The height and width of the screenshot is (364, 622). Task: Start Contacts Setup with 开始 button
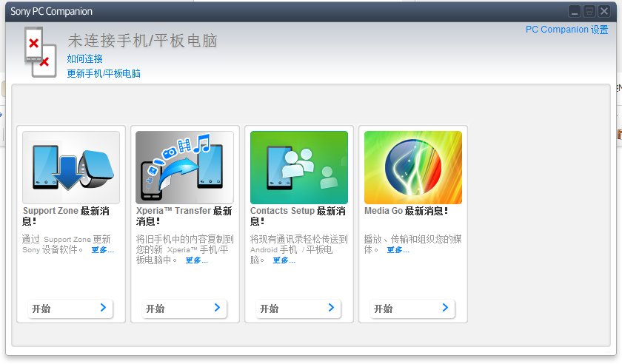(299, 308)
